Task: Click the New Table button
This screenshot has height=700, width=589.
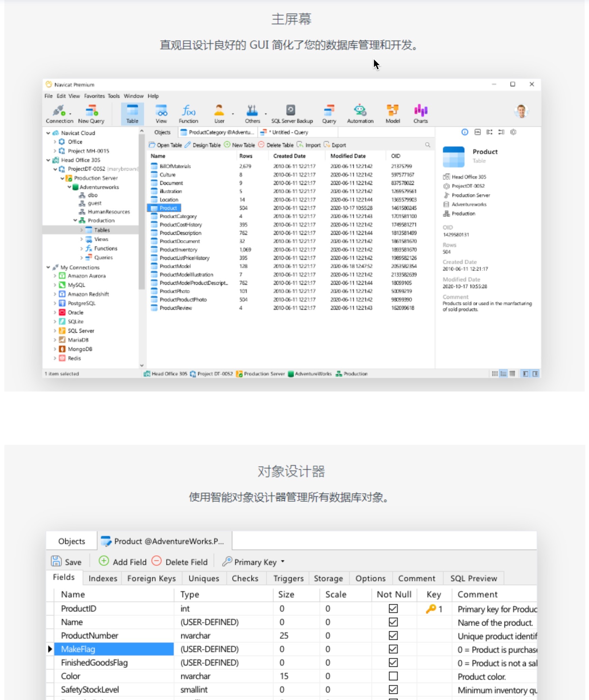Action: point(239,145)
